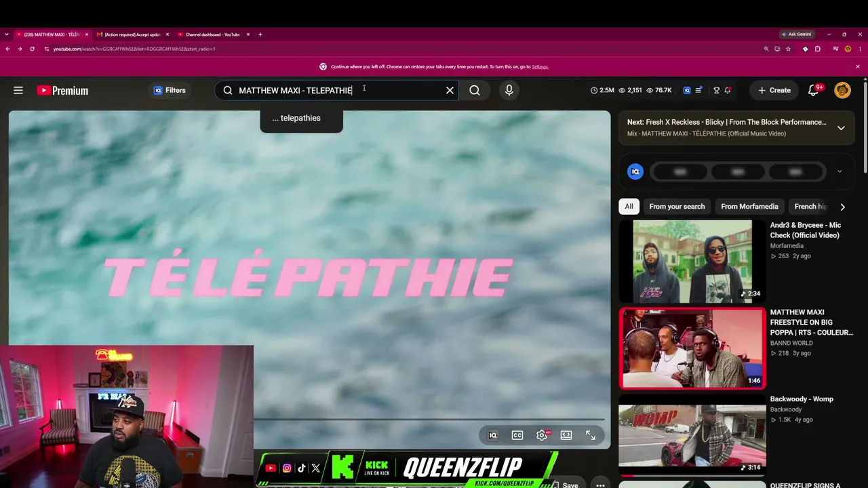The width and height of the screenshot is (868, 488).
Task: Click the vidIQ icon in player controls
Action: click(493, 435)
